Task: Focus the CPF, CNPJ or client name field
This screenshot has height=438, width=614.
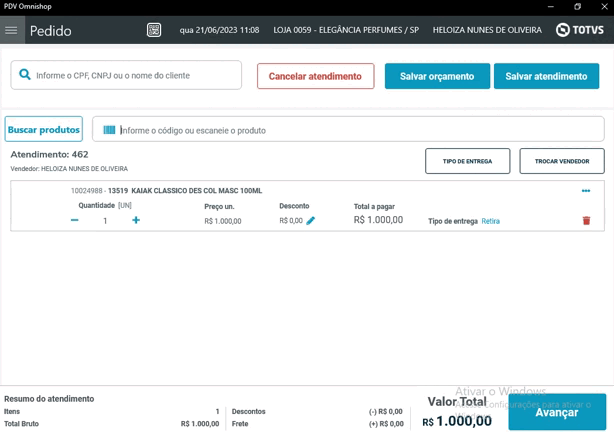Action: [126, 75]
